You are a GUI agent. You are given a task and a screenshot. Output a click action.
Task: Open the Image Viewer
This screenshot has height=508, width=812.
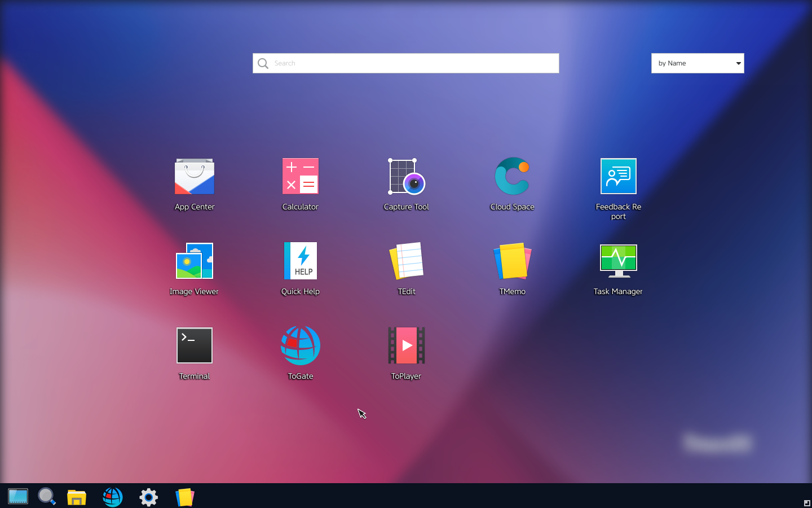click(x=194, y=261)
